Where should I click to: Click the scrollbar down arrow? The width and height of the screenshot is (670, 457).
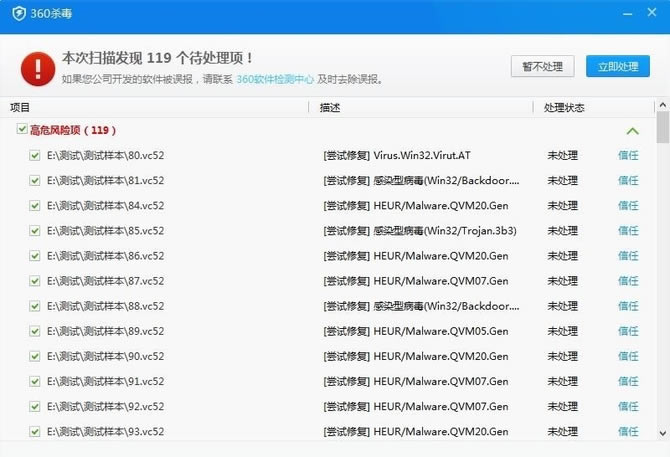(x=663, y=434)
